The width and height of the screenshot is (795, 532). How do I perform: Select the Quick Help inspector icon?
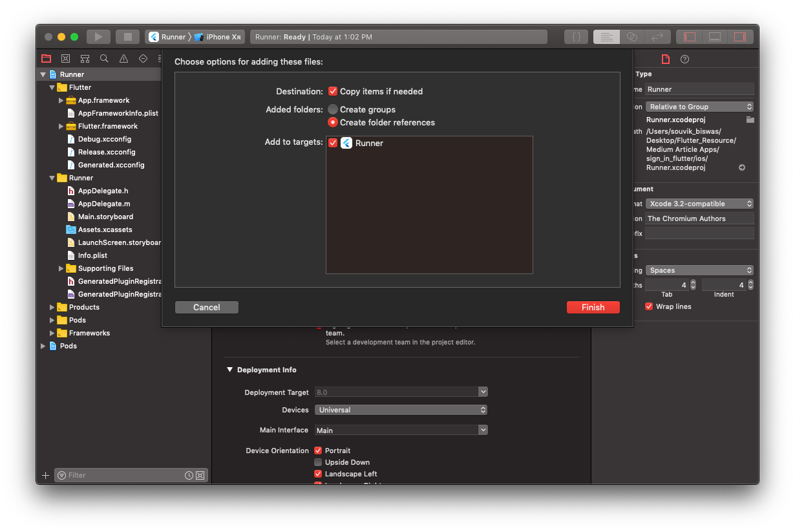point(684,59)
